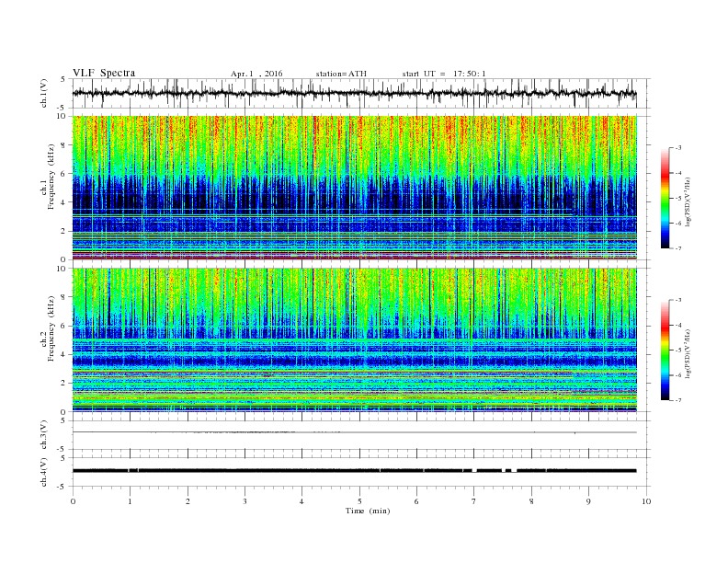
Task: Click the time axis tick label '5'
Action: [359, 501]
